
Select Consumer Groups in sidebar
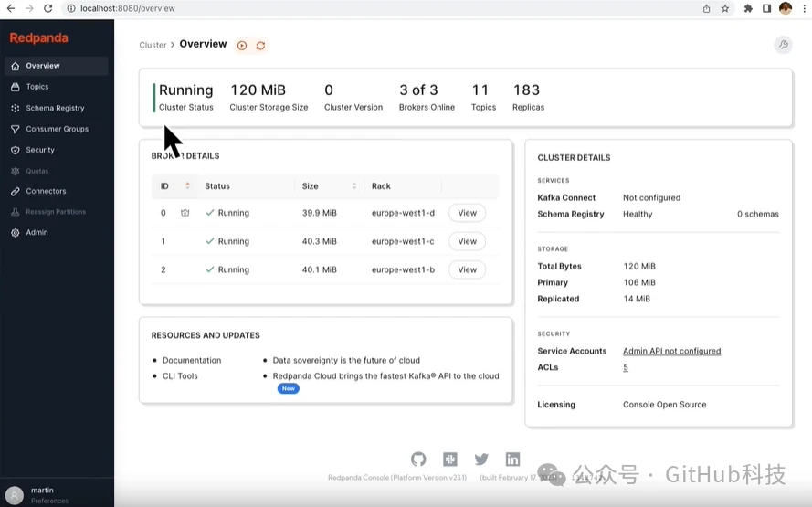click(57, 129)
